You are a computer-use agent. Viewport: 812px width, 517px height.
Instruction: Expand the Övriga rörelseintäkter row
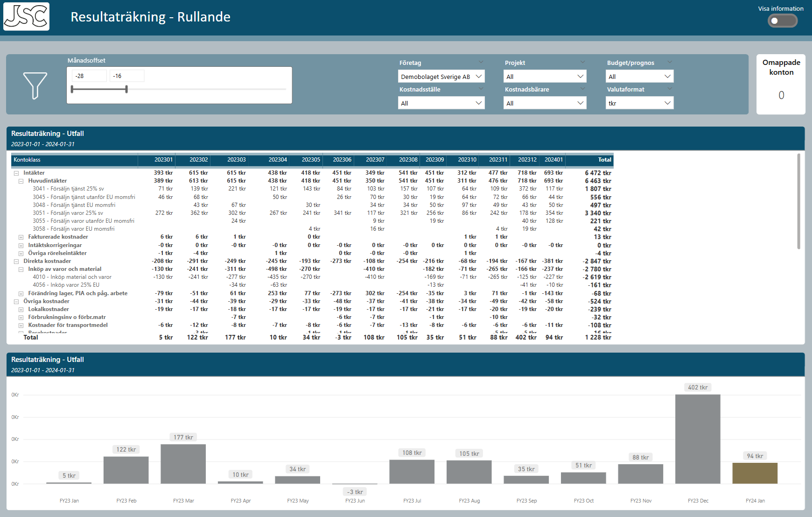21,254
